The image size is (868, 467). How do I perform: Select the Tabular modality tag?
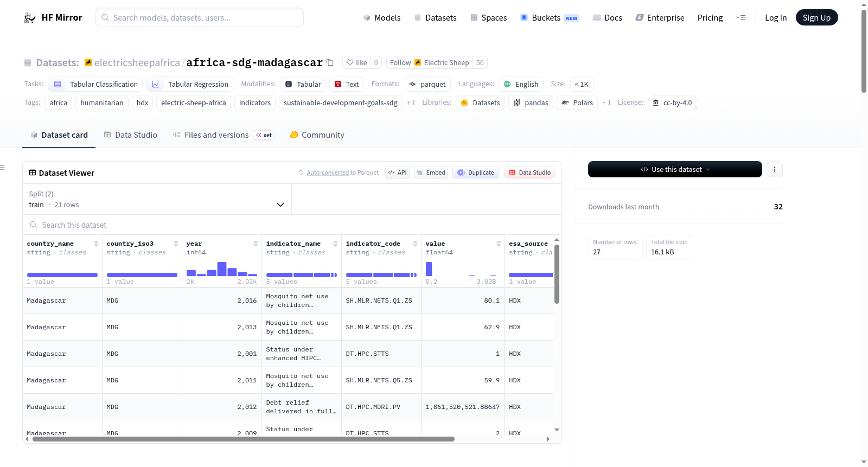[x=303, y=84]
